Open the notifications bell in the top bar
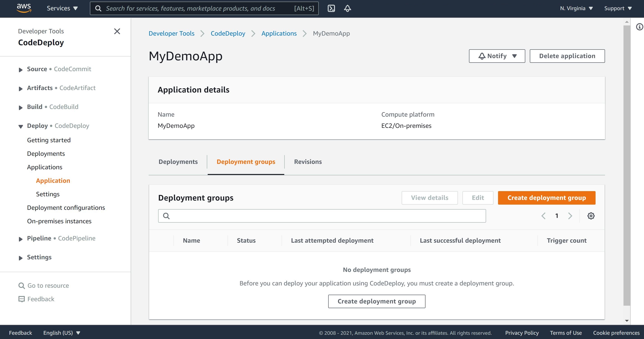The image size is (644, 339). 348,8
